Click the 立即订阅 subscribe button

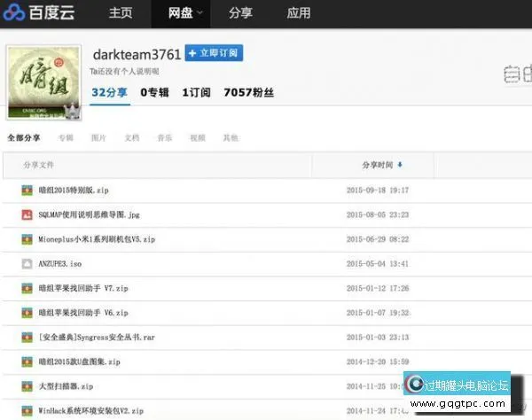tap(214, 53)
